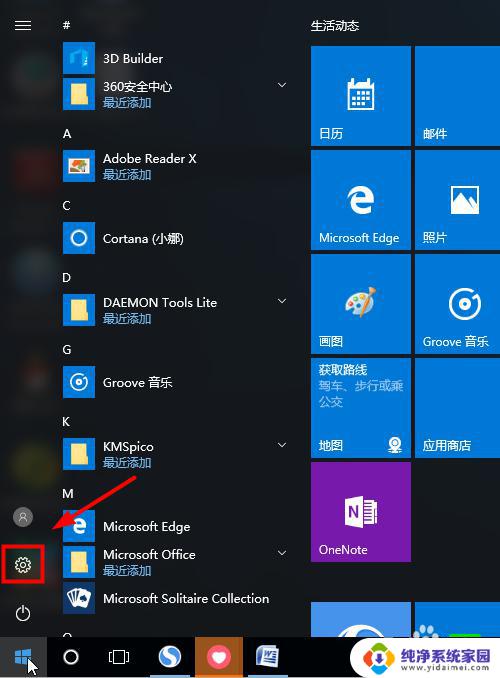Open Settings gear icon in Start sidebar
The height and width of the screenshot is (678, 500).
[x=23, y=565]
